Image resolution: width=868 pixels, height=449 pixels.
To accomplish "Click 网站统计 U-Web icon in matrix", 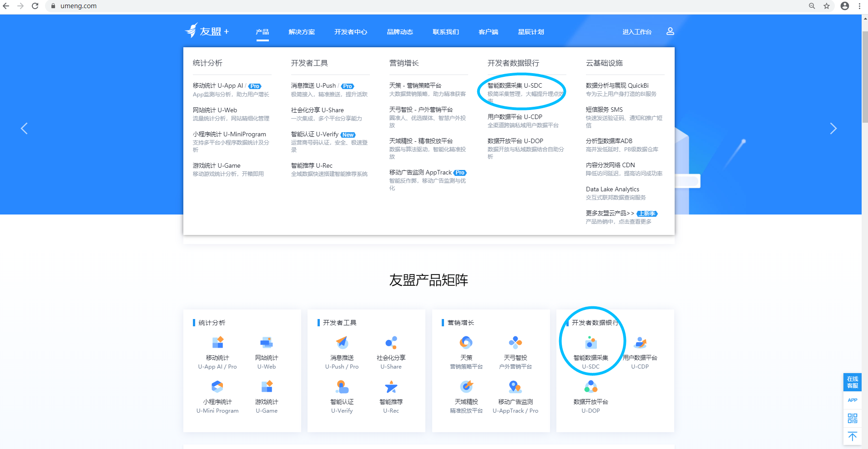I will [267, 342].
